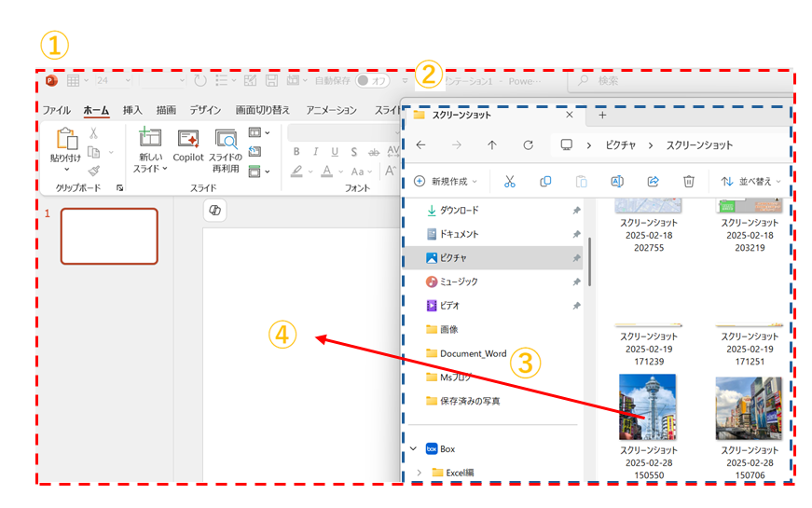Go up one folder with up arrow

(492, 145)
